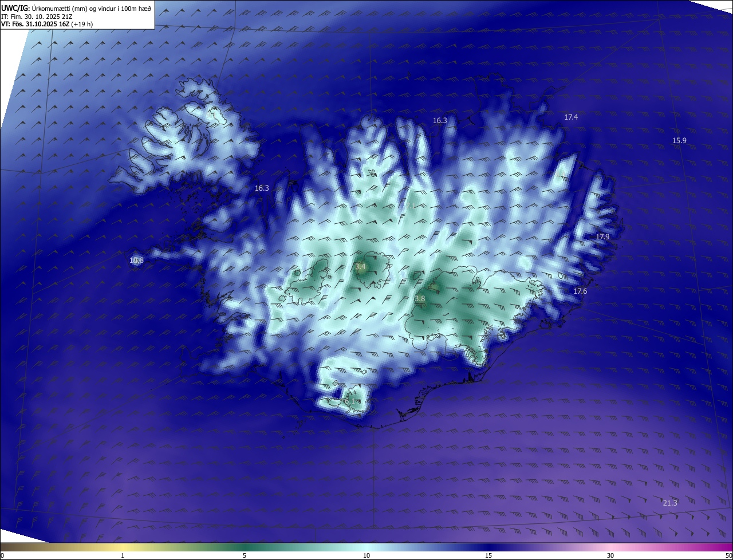Click the valid time "VT: Fös. 31.10.2025 16Z (+19 h)"
This screenshot has width=733, height=560.
48,24
